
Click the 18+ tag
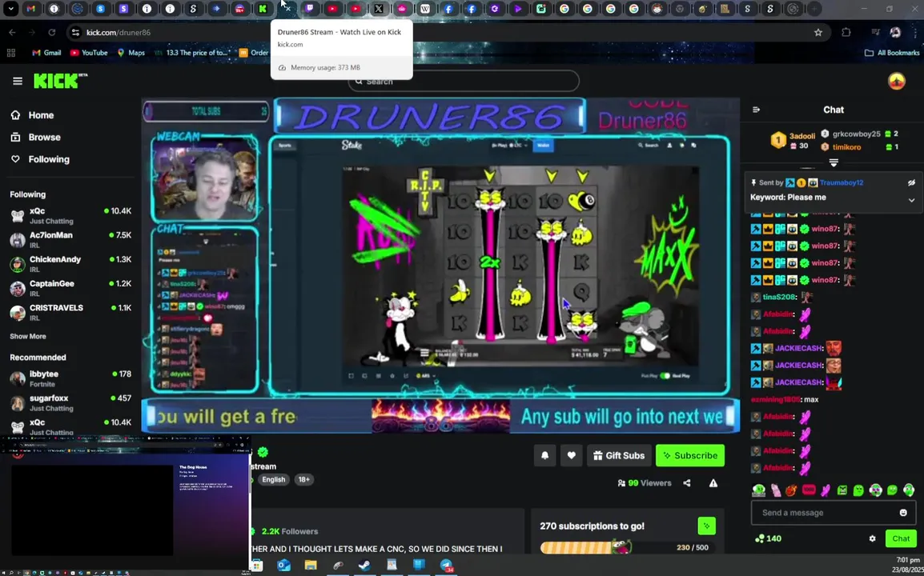[303, 479]
